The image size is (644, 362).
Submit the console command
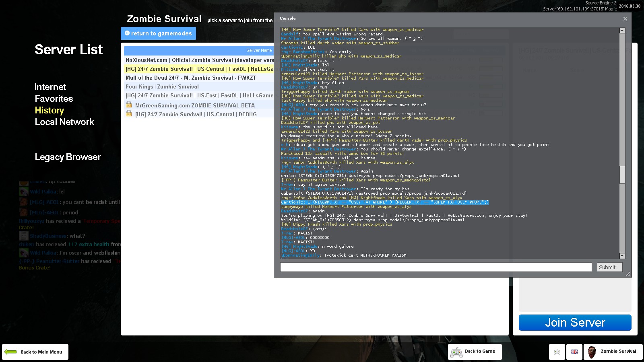(x=609, y=267)
